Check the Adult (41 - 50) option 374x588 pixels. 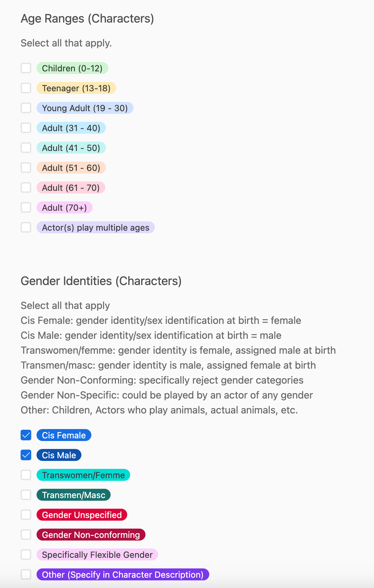tap(26, 148)
